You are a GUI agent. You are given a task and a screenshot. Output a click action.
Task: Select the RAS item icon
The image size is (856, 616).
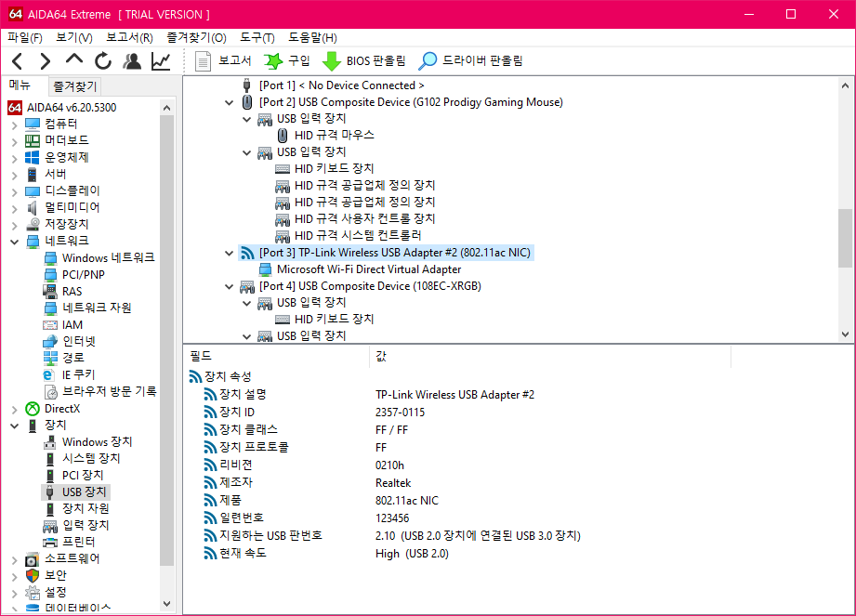[x=50, y=291]
